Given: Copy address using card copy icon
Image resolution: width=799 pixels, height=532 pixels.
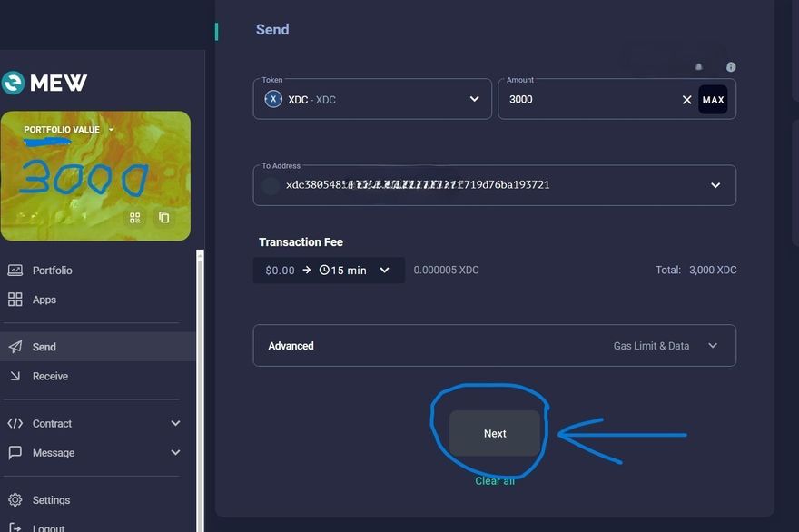Looking at the screenshot, I should point(164,218).
